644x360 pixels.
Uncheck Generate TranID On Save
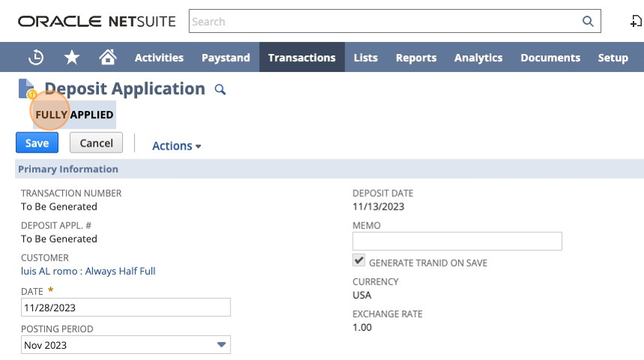coord(359,260)
